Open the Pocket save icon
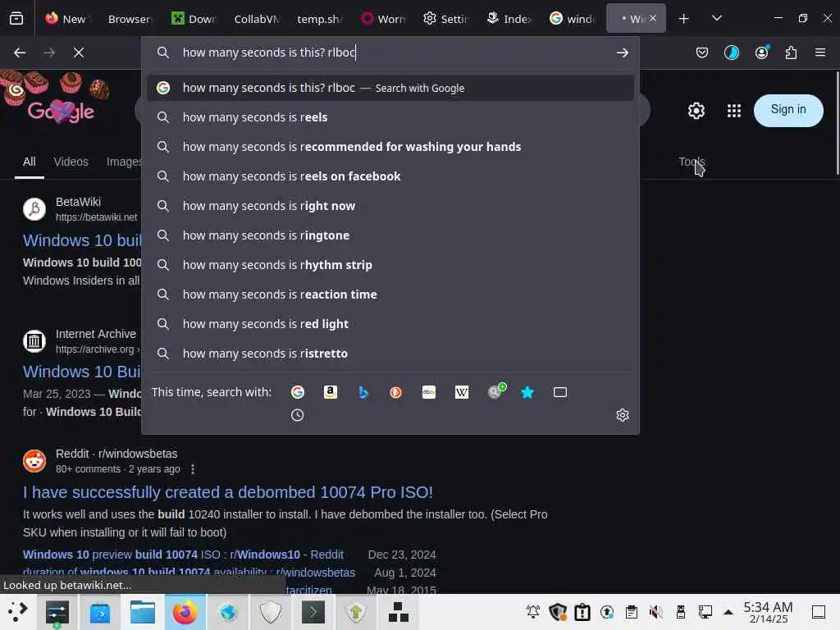The height and width of the screenshot is (630, 840). [x=702, y=52]
